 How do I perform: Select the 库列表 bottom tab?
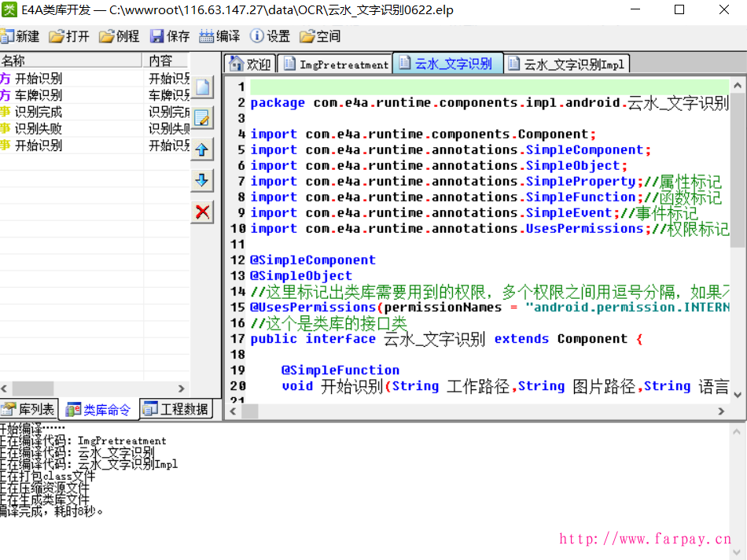click(x=29, y=409)
